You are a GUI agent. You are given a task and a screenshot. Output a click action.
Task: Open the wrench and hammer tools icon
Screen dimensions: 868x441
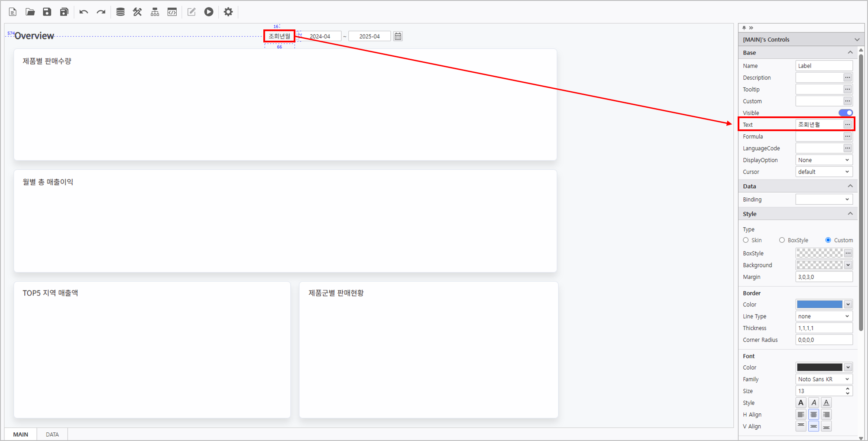pyautogui.click(x=137, y=12)
